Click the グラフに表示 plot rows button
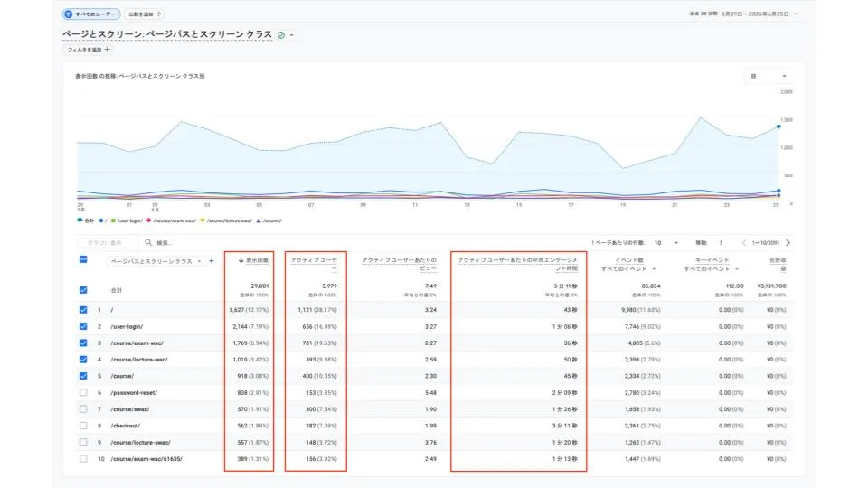The width and height of the screenshot is (868, 488). [105, 243]
